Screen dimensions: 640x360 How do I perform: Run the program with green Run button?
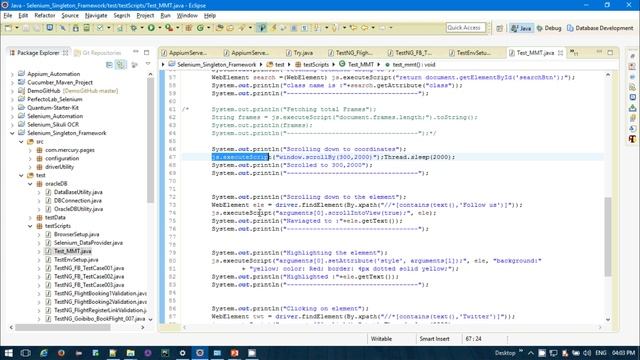click(x=151, y=28)
